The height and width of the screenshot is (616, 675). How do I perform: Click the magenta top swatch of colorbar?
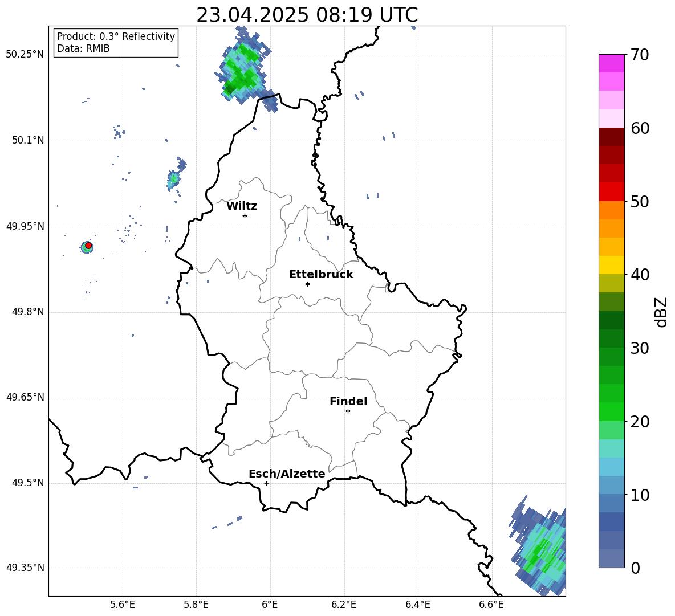click(x=612, y=63)
